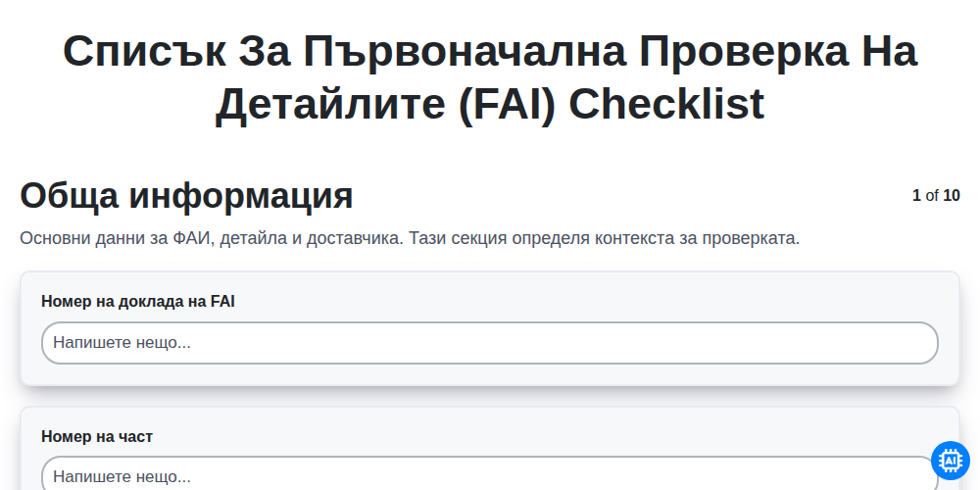Click 'Напишете нещо...' placeholder under part number
Image resolution: width=980 pixels, height=490 pixels.
[122, 477]
